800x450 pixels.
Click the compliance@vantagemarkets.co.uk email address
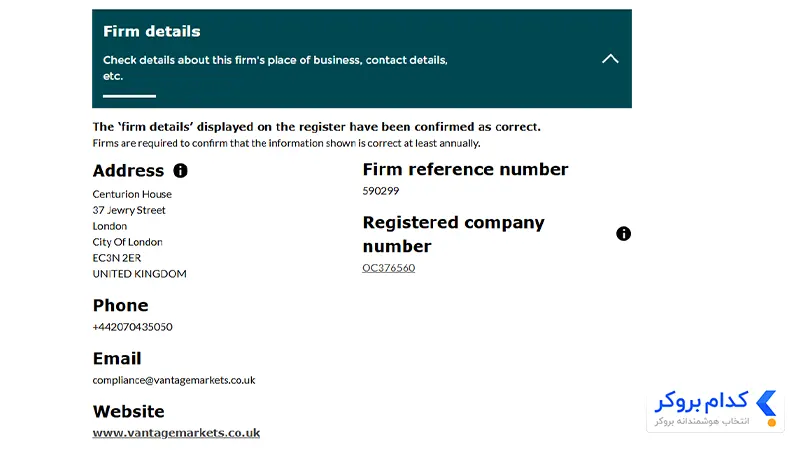[173, 380]
